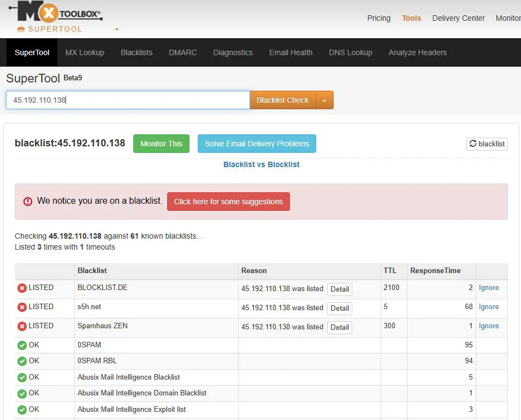Open the Analyze Headers tab
Viewport: 521px width, 420px height.
(x=418, y=52)
